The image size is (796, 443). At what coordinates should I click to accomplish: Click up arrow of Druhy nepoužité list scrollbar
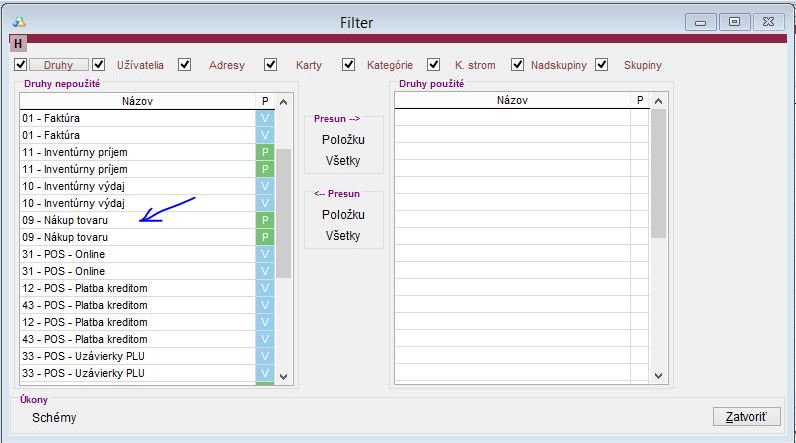(x=283, y=101)
